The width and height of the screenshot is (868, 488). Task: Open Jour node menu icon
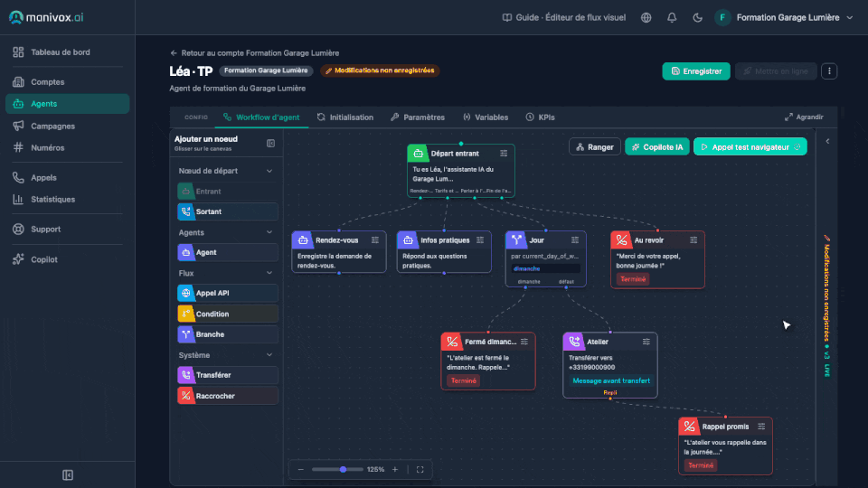[x=575, y=240]
